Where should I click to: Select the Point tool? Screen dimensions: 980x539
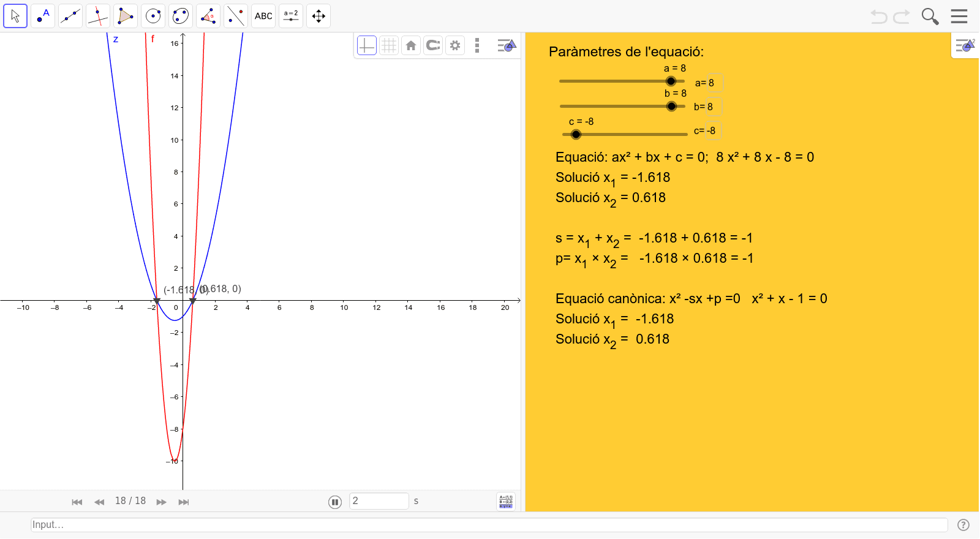pyautogui.click(x=43, y=16)
